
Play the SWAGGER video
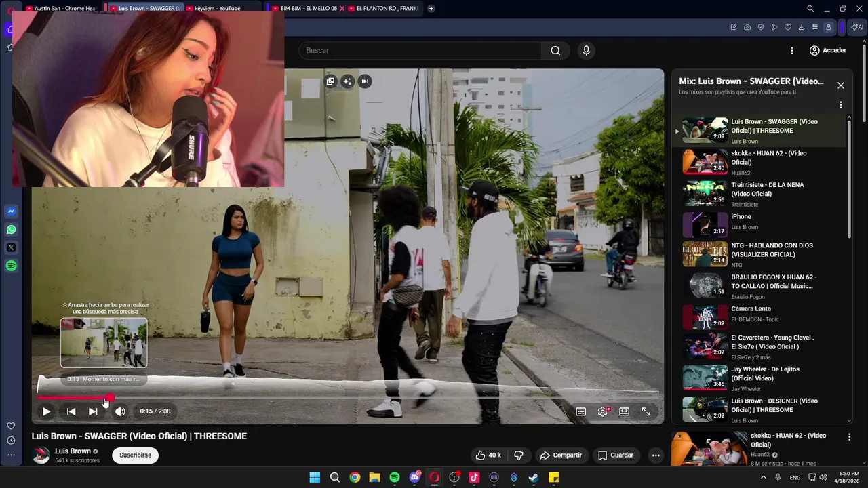coord(46,411)
